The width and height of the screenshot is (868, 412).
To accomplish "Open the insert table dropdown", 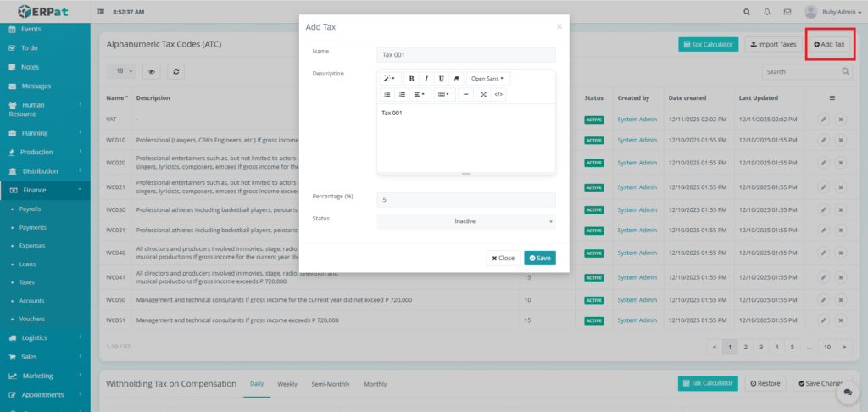I will click(444, 95).
